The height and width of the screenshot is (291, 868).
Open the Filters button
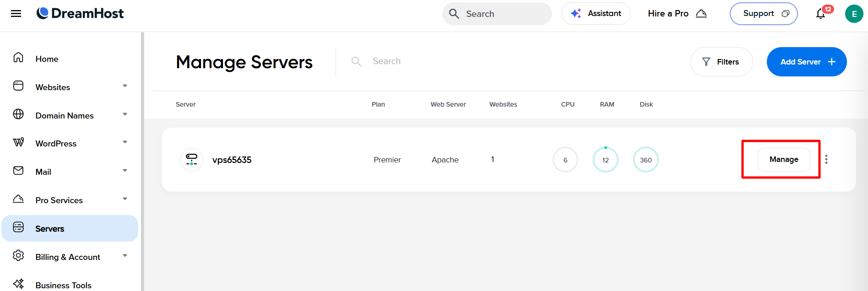[722, 62]
